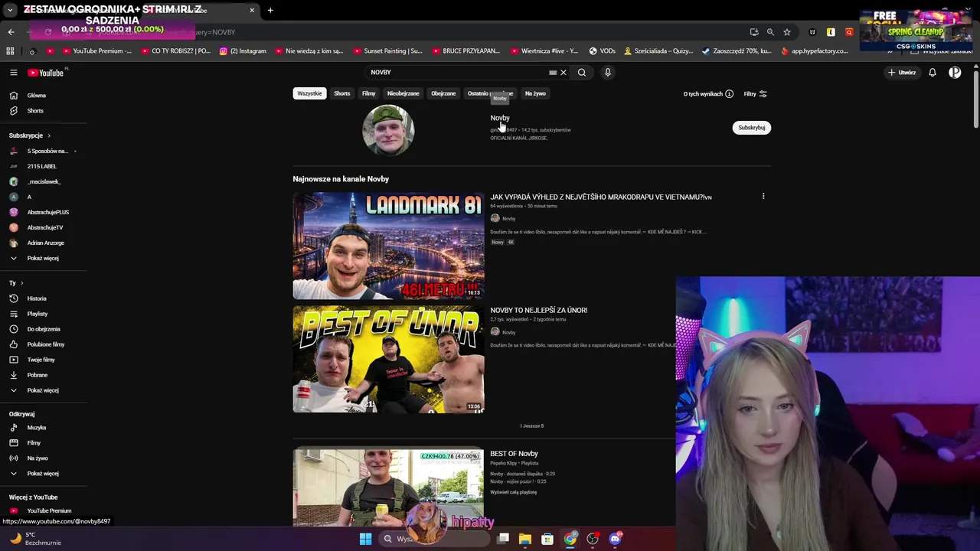Open the BEST OF Novby playlist thumbnail
980x551 pixels.
click(x=388, y=487)
